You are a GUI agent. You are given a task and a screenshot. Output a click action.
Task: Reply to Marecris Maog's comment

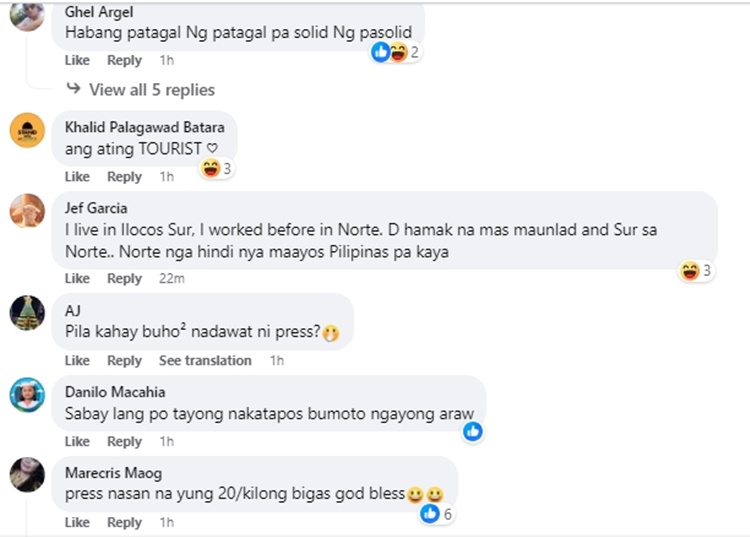(124, 522)
